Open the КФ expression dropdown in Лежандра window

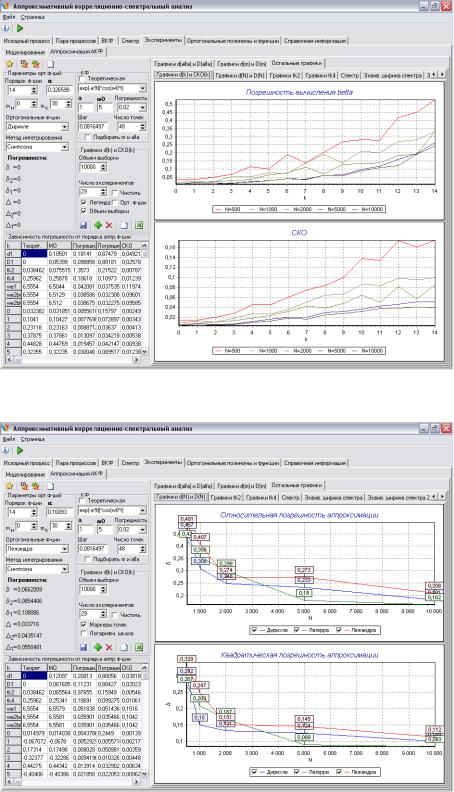(x=143, y=511)
